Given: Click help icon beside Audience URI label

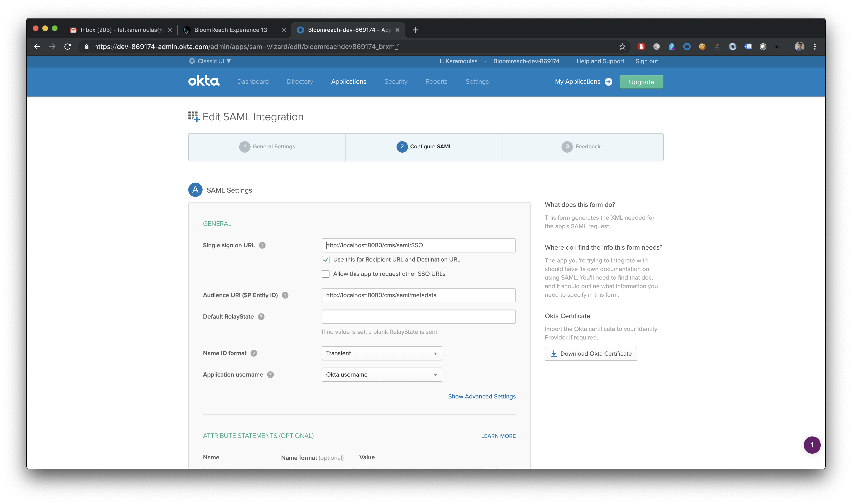Looking at the screenshot, I should (x=285, y=295).
